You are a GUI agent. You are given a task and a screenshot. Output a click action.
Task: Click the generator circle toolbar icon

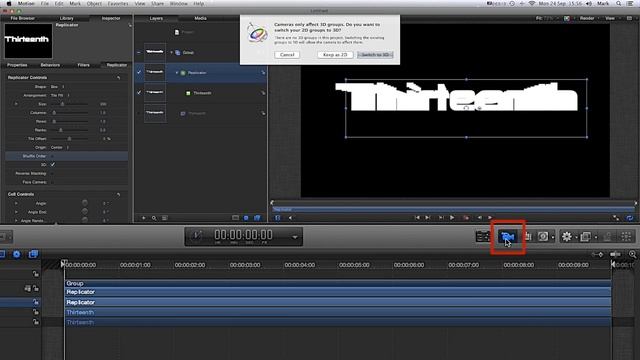[543, 236]
